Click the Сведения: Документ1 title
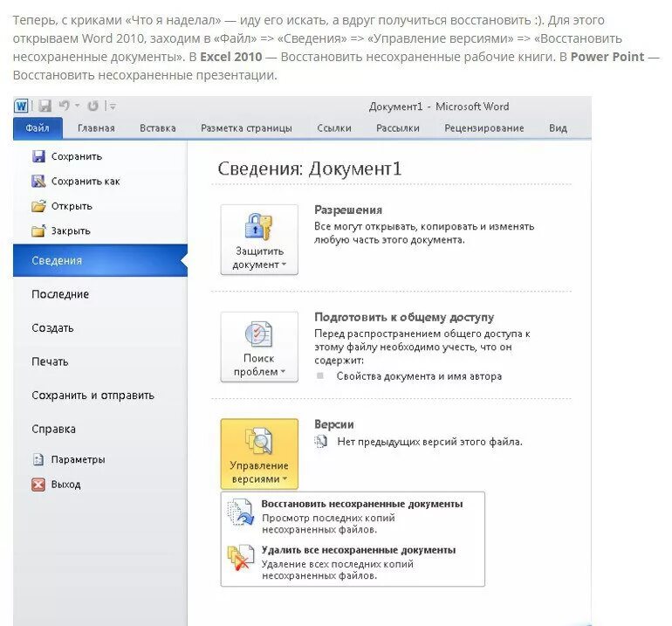This screenshot has width=672, height=626. coord(310,169)
